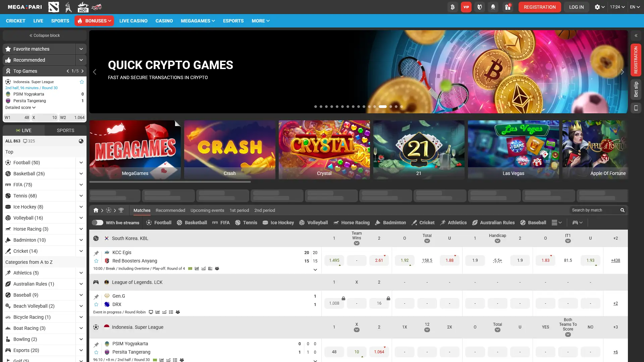Click the Bitcoin payments icon

452,7
